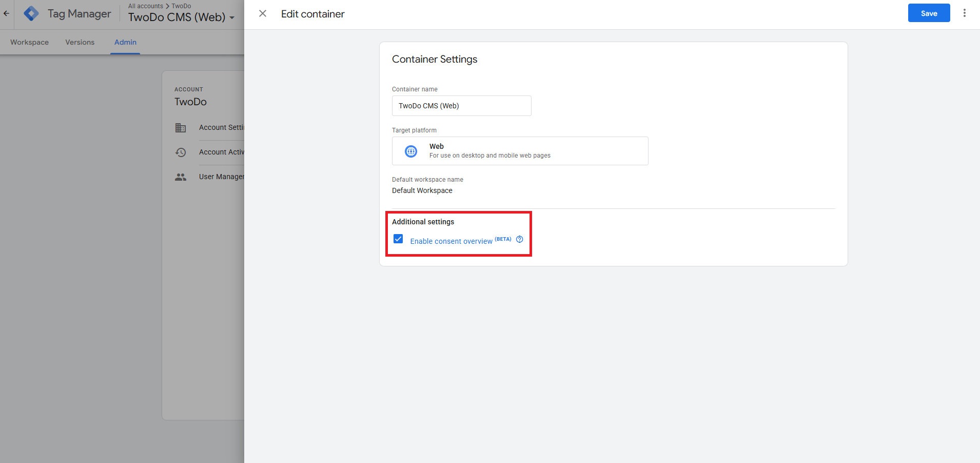Viewport: 980px width, 463px height.
Task: Collapse the Edit container panel via X
Action: 263,13
